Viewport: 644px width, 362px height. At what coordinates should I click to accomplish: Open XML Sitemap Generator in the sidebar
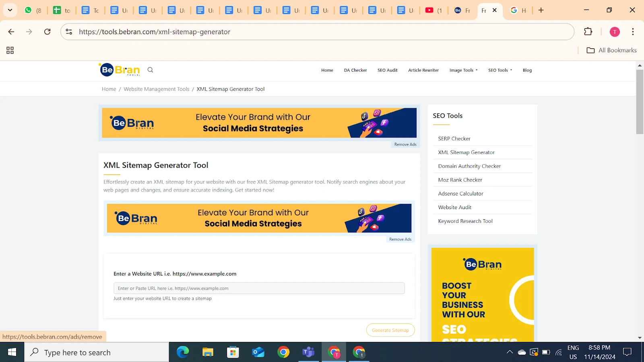[x=466, y=152]
